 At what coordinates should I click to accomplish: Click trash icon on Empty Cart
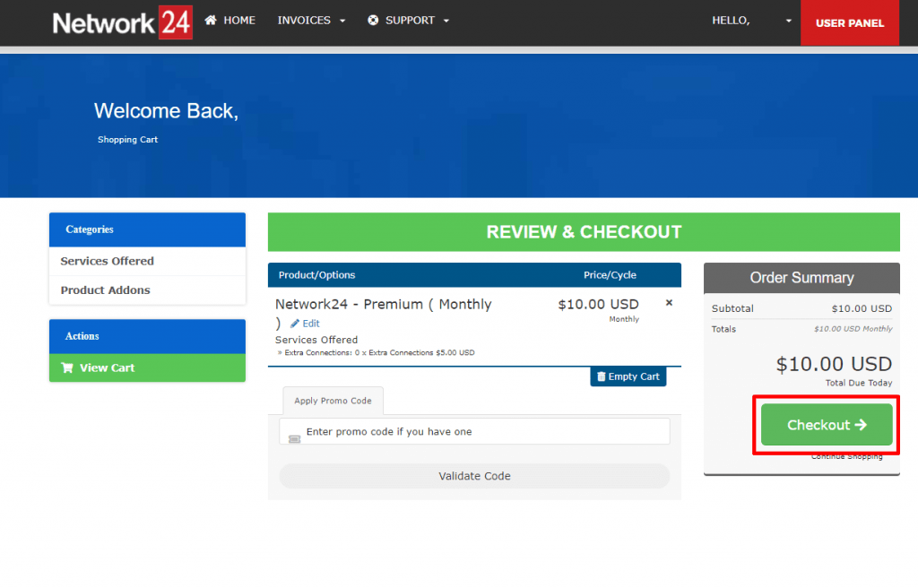click(x=601, y=376)
